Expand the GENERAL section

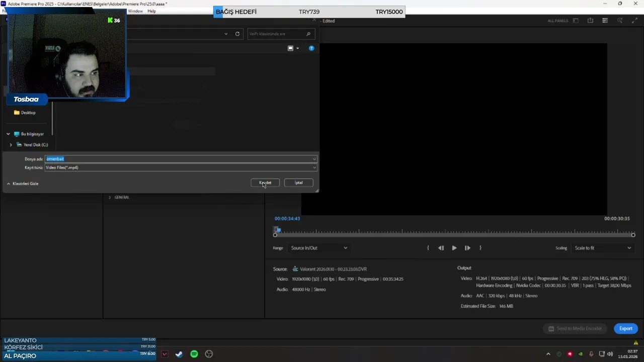pyautogui.click(x=110, y=197)
